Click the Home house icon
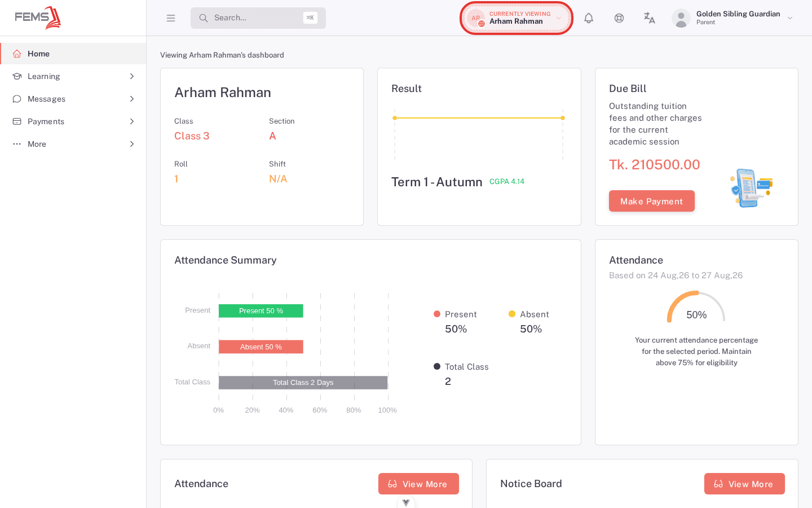The height and width of the screenshot is (508, 812). 17,54
